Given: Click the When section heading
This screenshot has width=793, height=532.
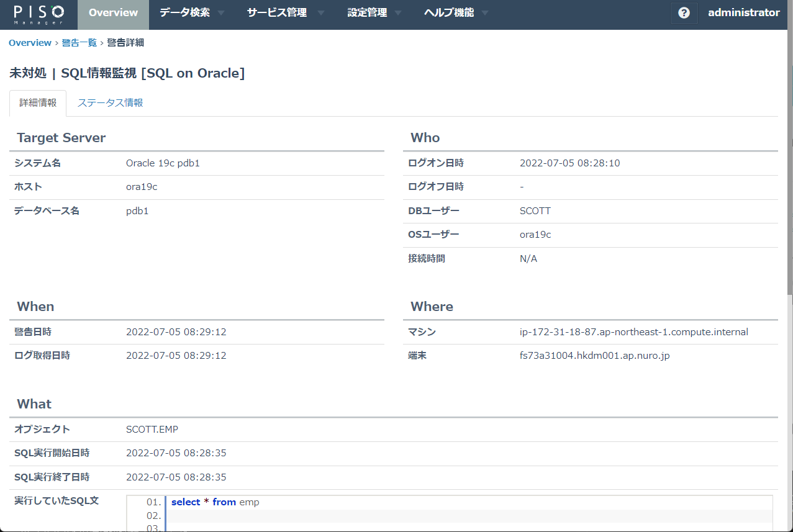Looking at the screenshot, I should [x=35, y=307].
